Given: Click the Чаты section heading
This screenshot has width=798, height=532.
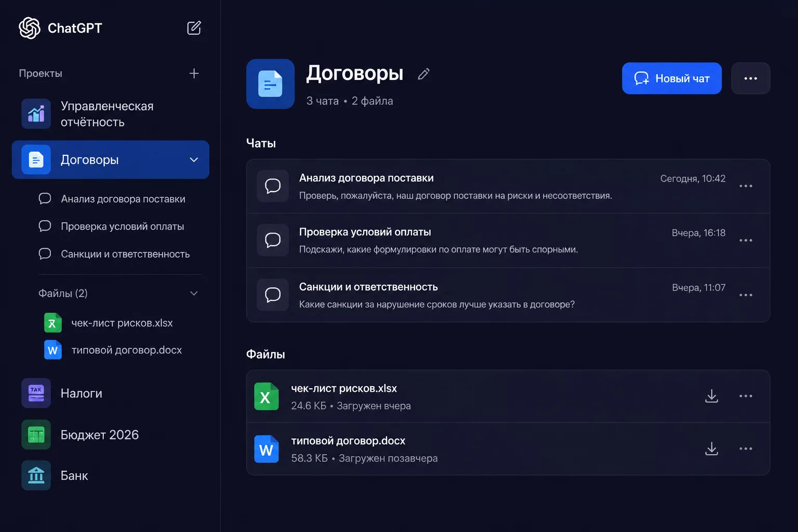Looking at the screenshot, I should tap(261, 143).
